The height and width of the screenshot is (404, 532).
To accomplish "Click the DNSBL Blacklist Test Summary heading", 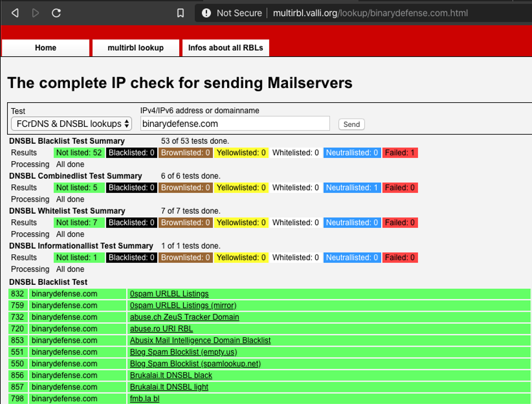I will tap(67, 141).
